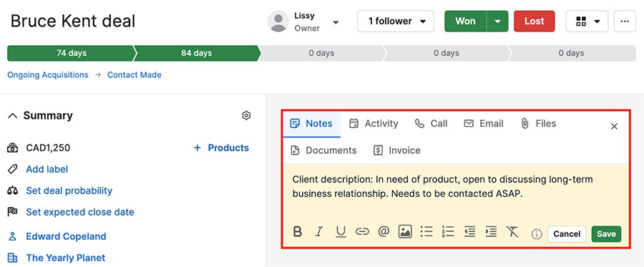644x267 pixels.
Task: Click the probability scales icon
Action: pyautogui.click(x=13, y=190)
